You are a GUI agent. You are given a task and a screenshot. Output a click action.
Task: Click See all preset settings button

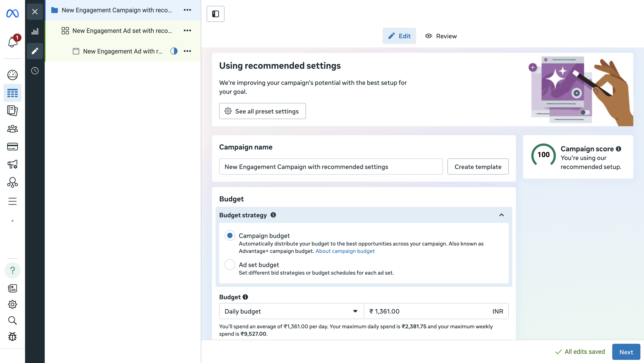pyautogui.click(x=262, y=111)
